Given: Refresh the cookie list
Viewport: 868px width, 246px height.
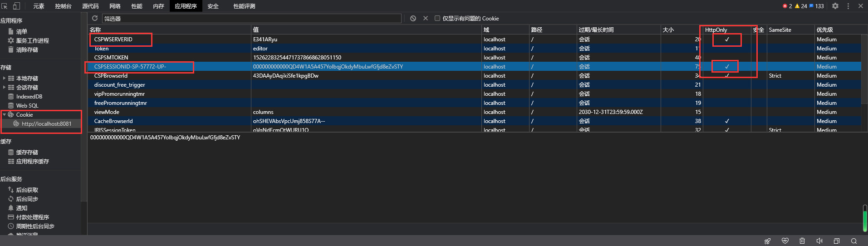Looking at the screenshot, I should [95, 18].
